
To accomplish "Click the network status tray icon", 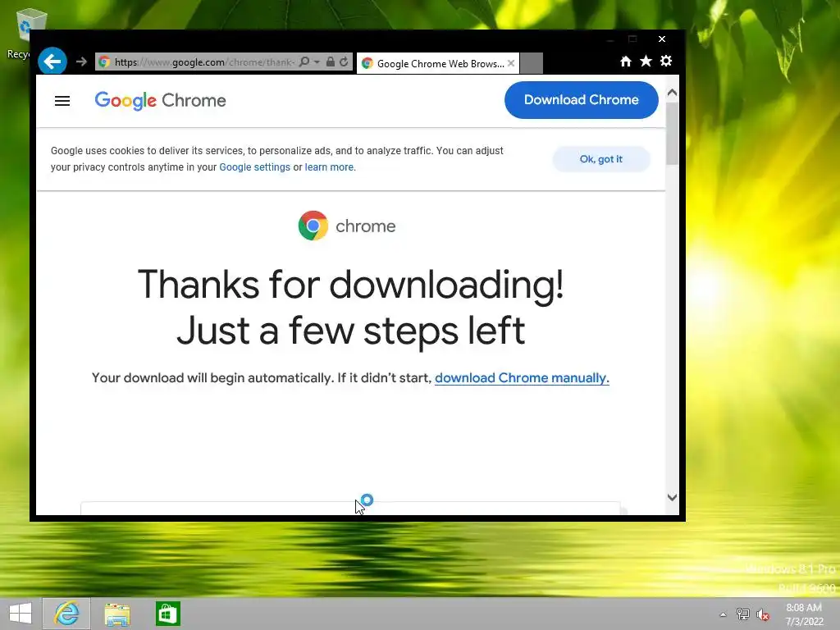I will coord(743,614).
